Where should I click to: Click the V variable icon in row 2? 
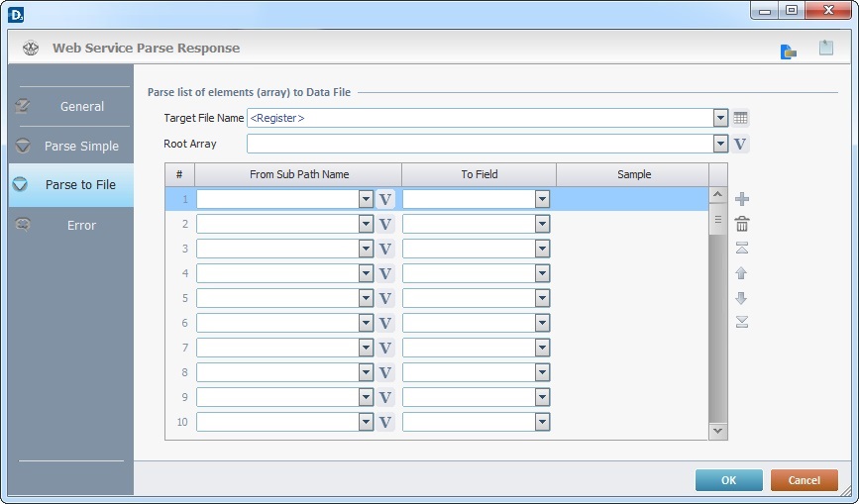[x=385, y=224]
